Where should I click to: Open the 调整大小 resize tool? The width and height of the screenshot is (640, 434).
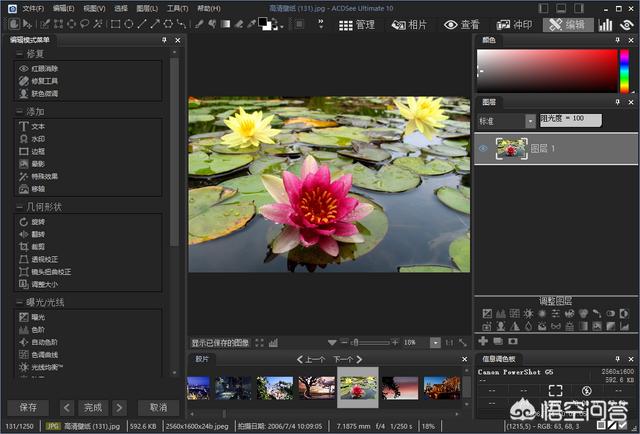(44, 283)
